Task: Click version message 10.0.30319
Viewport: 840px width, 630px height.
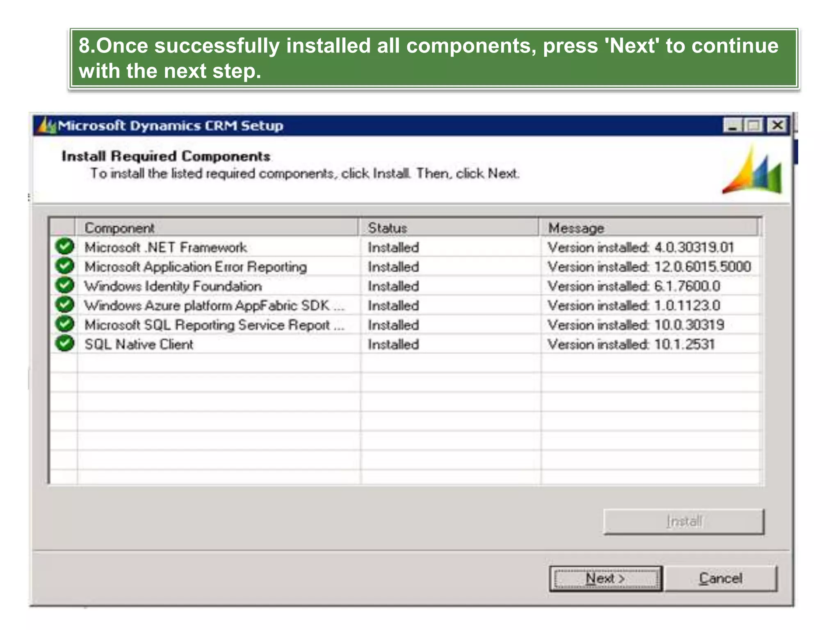Action: pos(636,325)
